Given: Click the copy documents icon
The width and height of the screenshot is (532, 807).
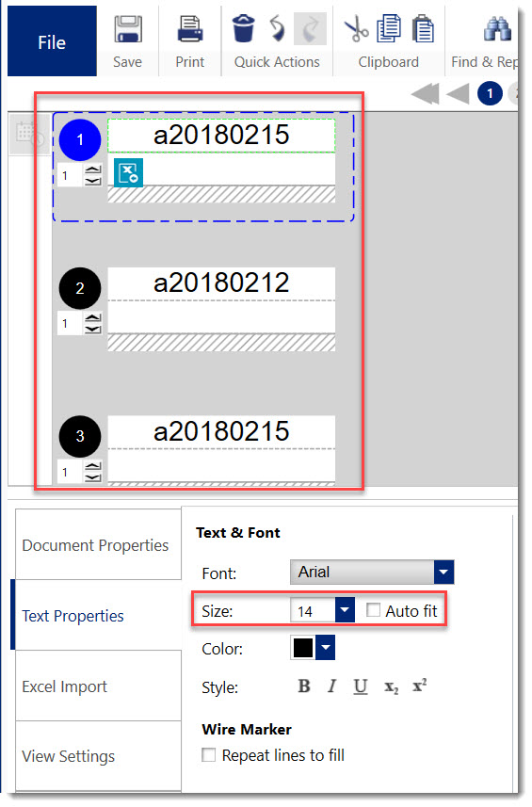Looking at the screenshot, I should [x=389, y=29].
